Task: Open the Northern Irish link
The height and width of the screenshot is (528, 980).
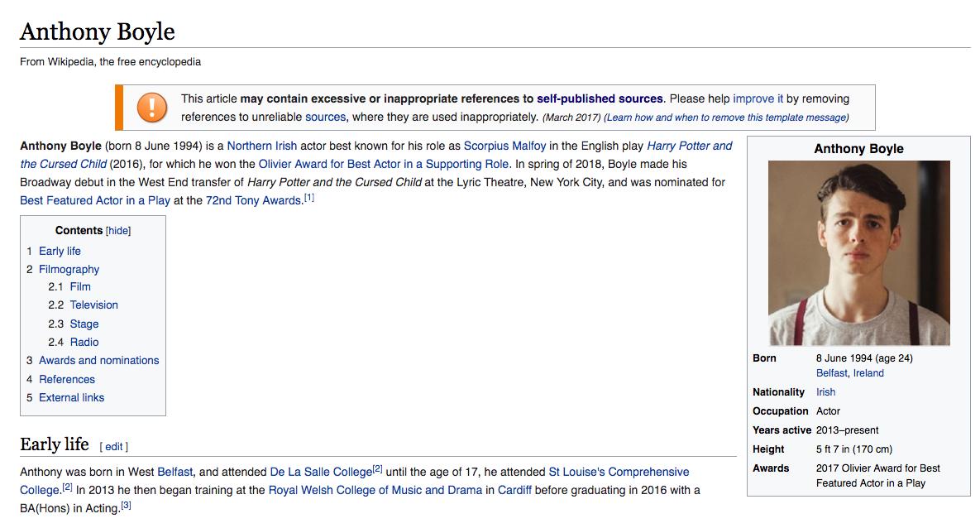Action: coord(262,146)
